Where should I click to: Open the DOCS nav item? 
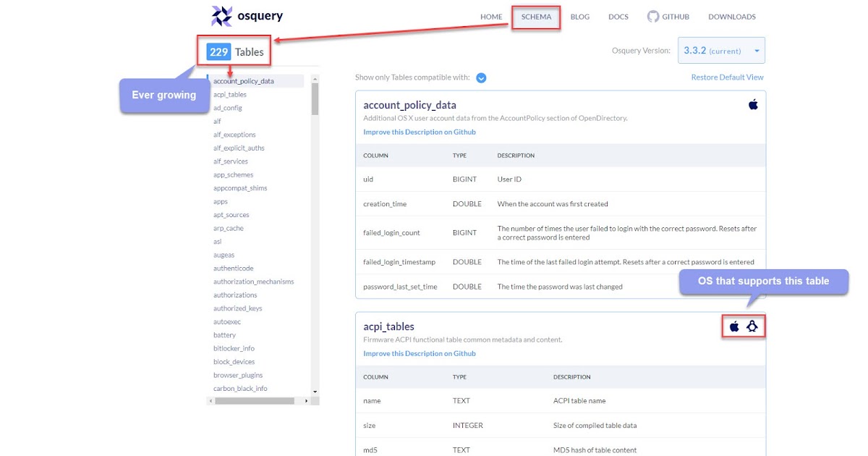[x=618, y=17]
